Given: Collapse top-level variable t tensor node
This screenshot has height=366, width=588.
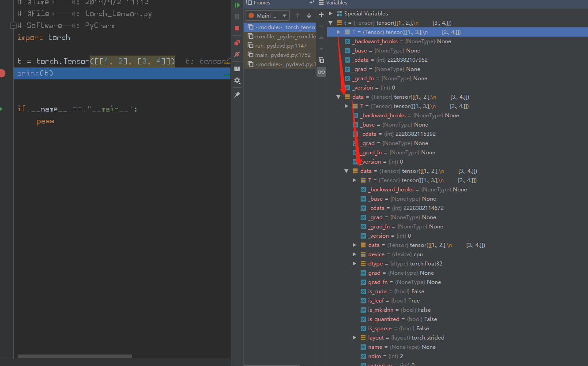Looking at the screenshot, I should click(331, 23).
